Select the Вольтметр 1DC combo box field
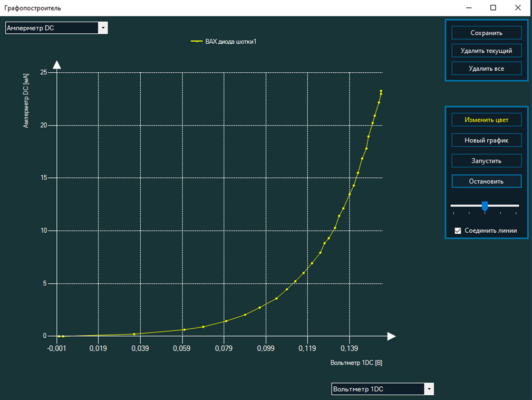 coord(382,389)
